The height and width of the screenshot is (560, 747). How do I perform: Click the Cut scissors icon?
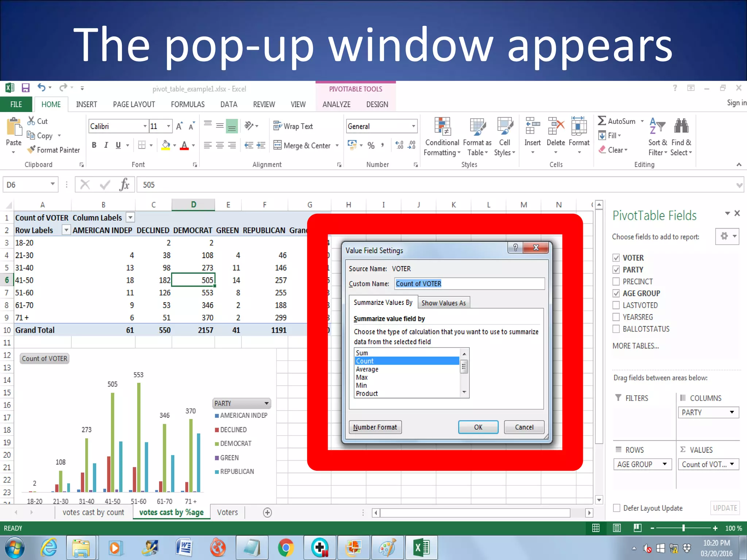[x=31, y=121]
